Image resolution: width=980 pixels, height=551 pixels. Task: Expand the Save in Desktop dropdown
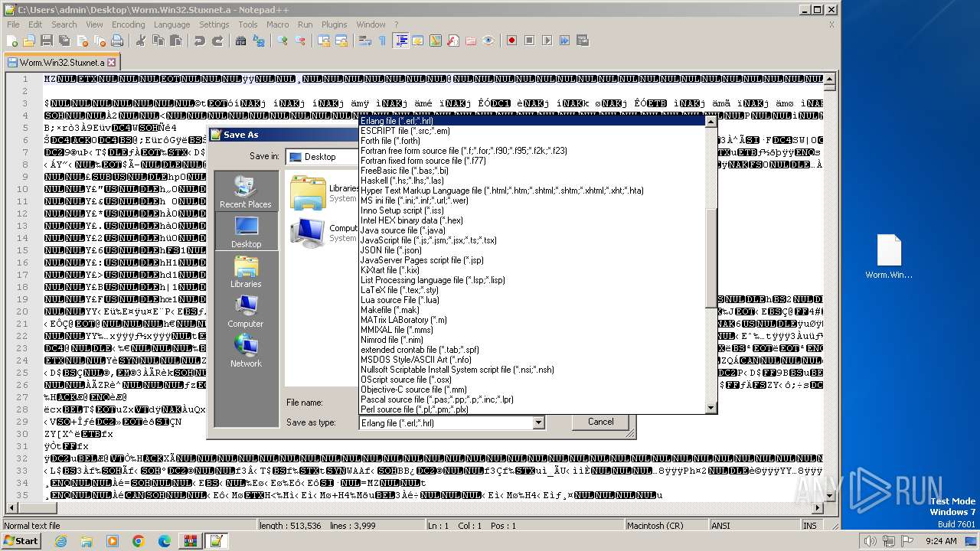click(x=322, y=157)
